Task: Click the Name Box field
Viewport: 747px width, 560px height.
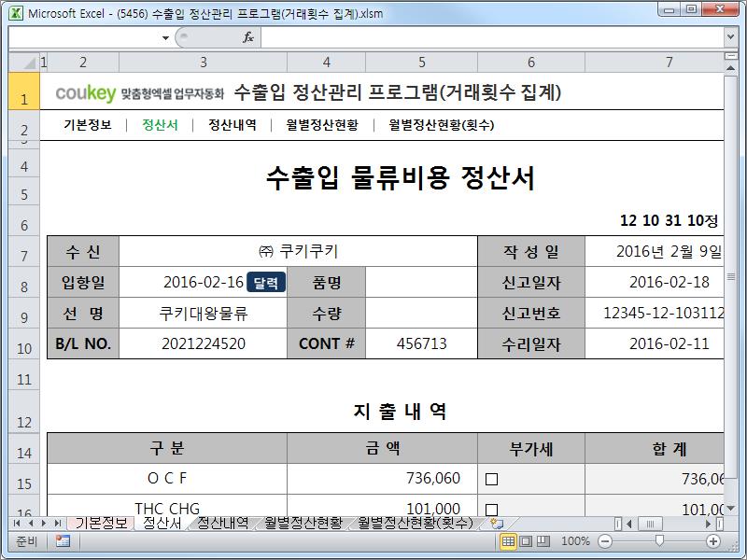Action: tap(84, 37)
